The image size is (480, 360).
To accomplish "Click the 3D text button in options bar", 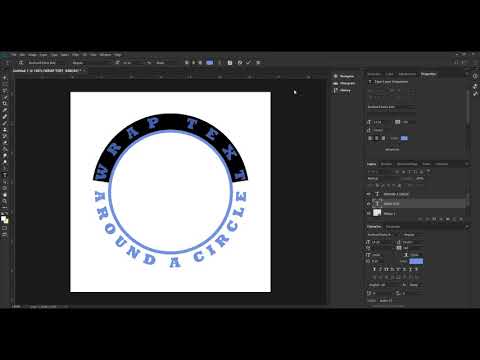I will click(258, 62).
